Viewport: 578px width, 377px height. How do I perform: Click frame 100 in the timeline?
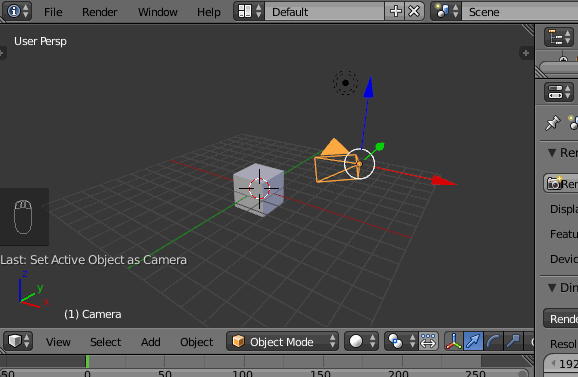point(242,373)
